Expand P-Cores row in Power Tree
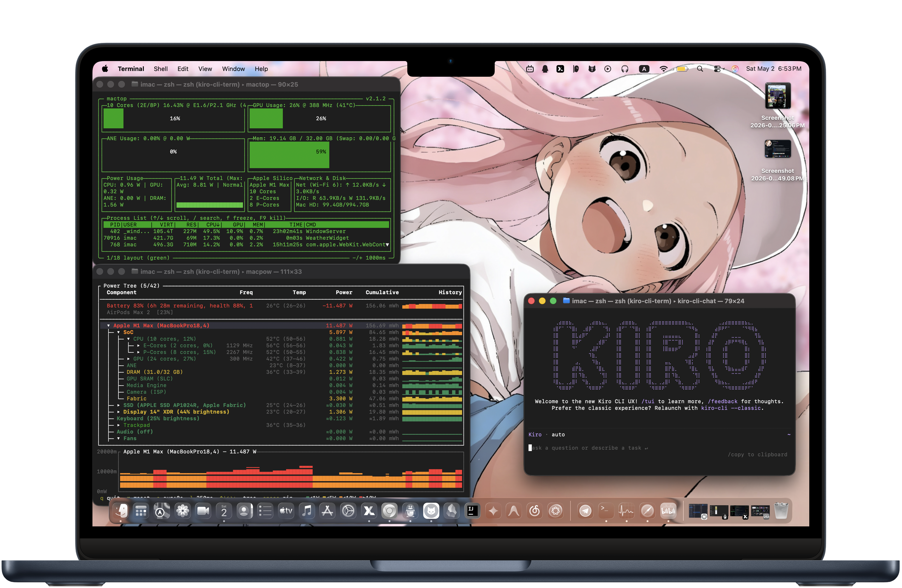Image resolution: width=902 pixels, height=588 pixels. click(138, 352)
